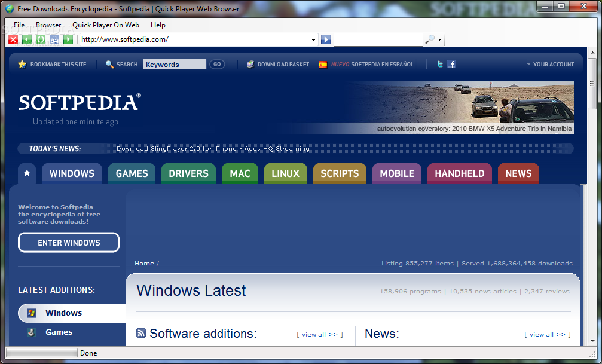Image resolution: width=602 pixels, height=364 pixels.
Task: Click the Softpedia search magnifier icon
Action: [109, 65]
